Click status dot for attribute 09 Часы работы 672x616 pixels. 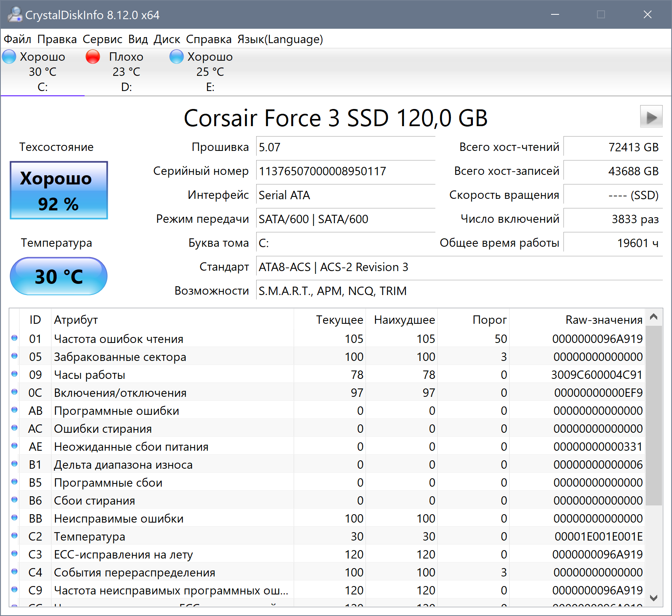pyautogui.click(x=14, y=374)
